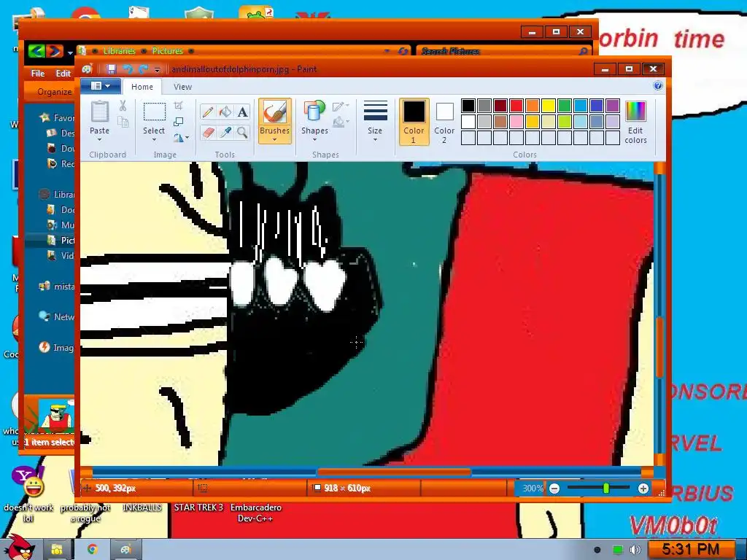Open Chrome from the taskbar

coord(92,549)
